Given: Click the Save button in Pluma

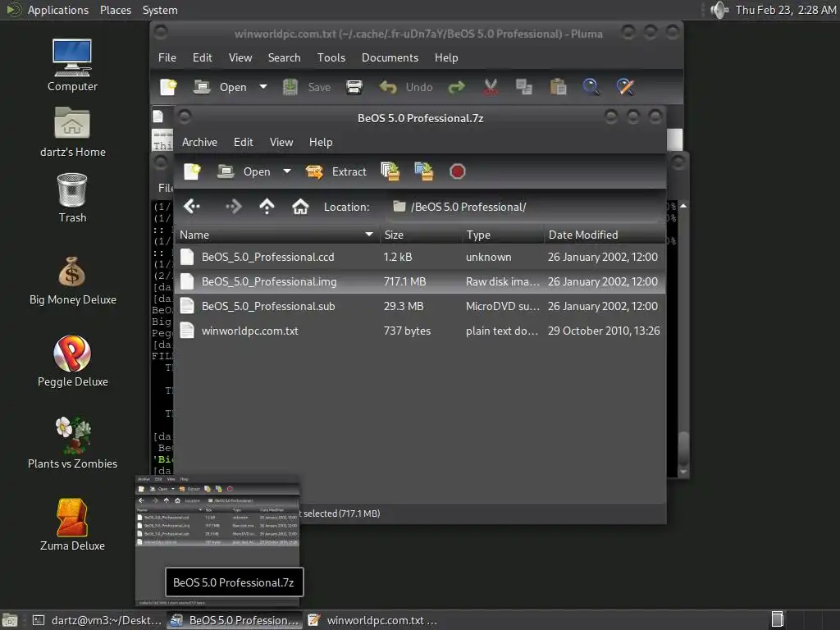Looking at the screenshot, I should point(307,87).
